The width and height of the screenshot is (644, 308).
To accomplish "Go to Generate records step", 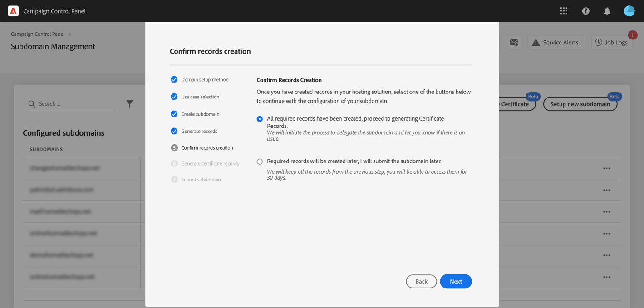I will [x=199, y=131].
